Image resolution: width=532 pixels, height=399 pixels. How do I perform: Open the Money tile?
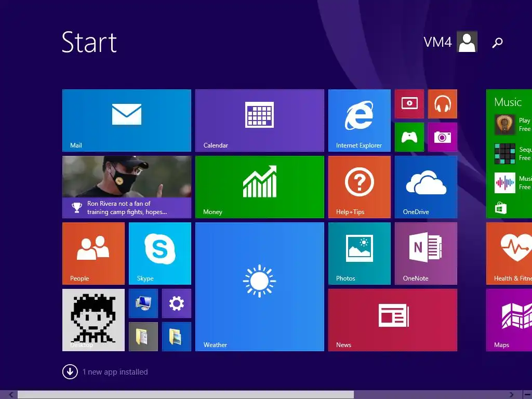coord(260,187)
